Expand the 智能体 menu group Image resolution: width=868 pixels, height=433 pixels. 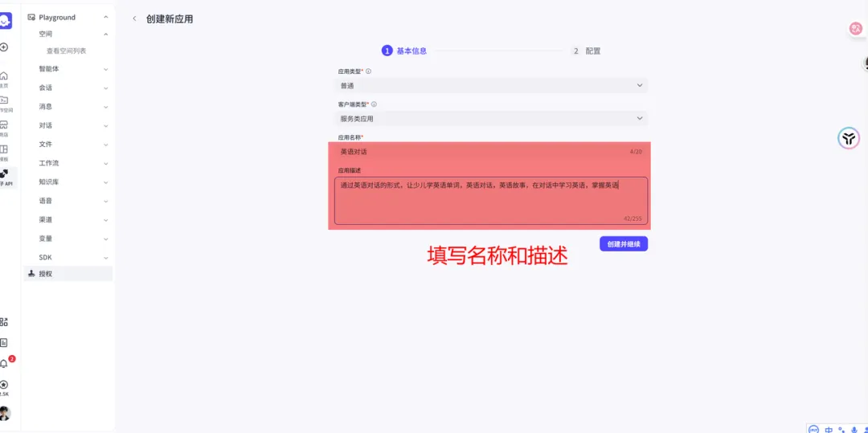(106, 69)
